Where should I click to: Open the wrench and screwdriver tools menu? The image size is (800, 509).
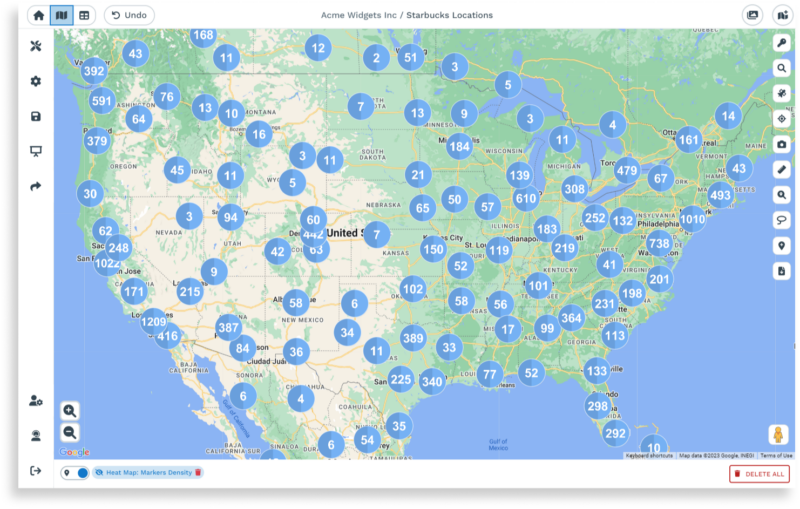coord(36,46)
